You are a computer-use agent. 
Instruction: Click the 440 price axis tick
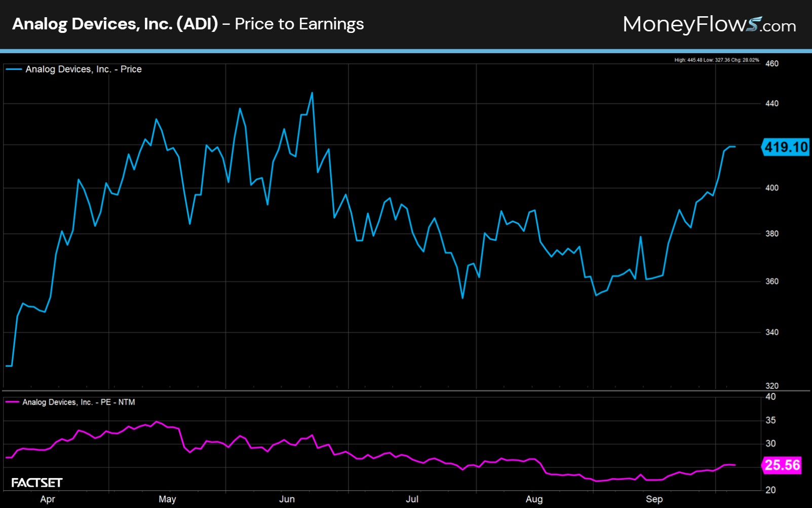[772, 104]
